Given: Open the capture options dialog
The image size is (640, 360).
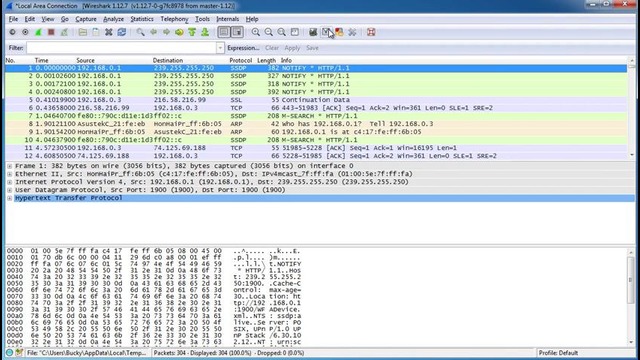Looking at the screenshot, I should [25, 32].
